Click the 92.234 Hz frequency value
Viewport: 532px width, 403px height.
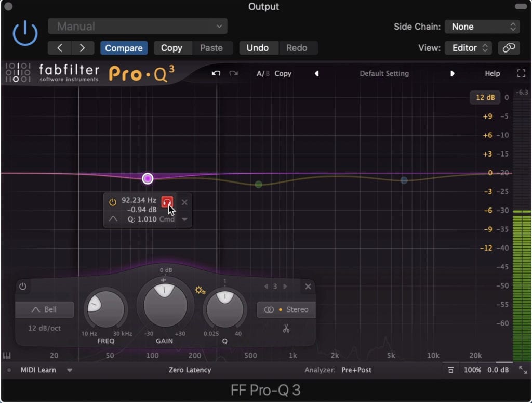tap(139, 200)
